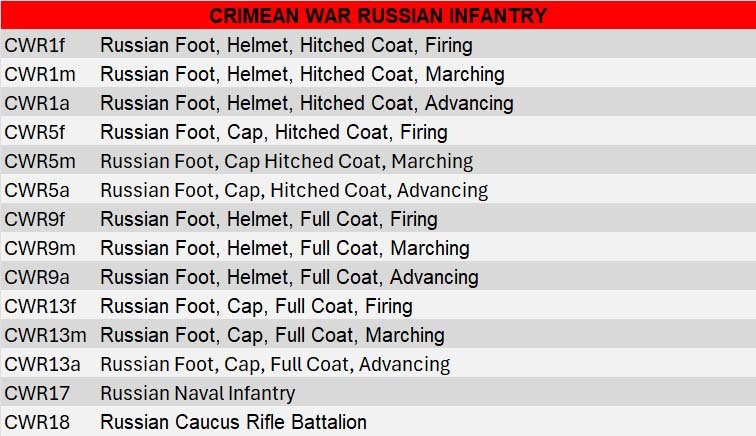Select the CWR1a Helmet, Hitched Coat, Advancing description
The height and width of the screenshot is (436, 756).
306,103
